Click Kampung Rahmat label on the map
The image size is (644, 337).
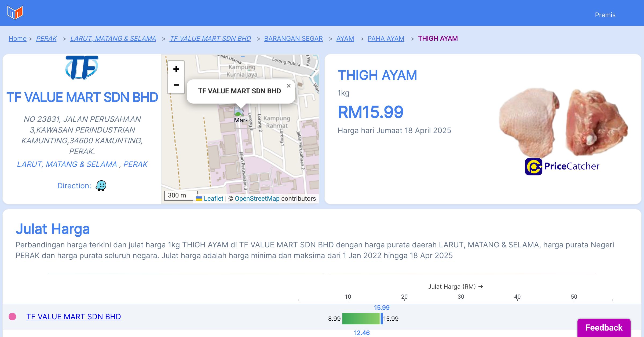(277, 122)
